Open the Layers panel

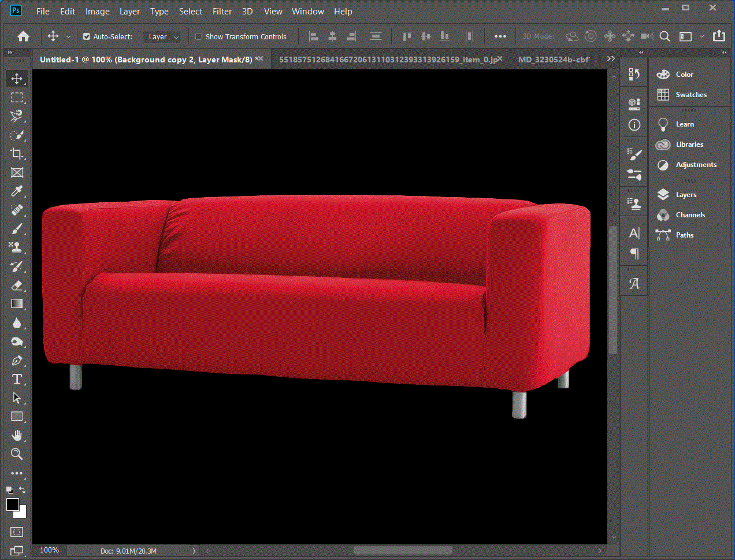(x=686, y=195)
